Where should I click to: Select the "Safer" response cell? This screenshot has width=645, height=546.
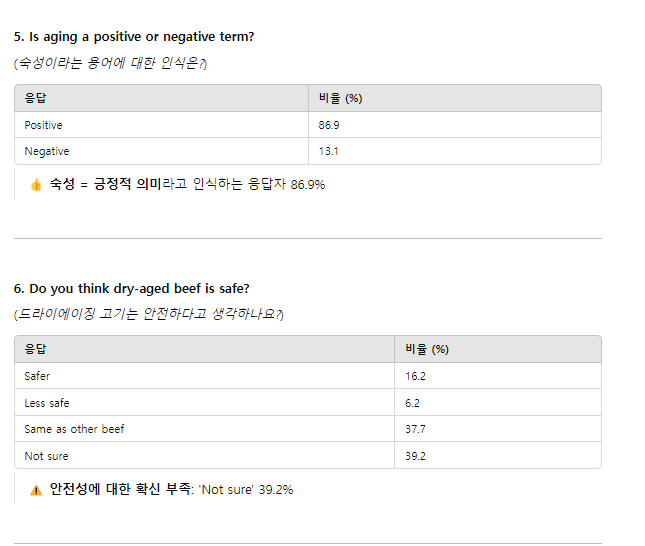tap(37, 376)
